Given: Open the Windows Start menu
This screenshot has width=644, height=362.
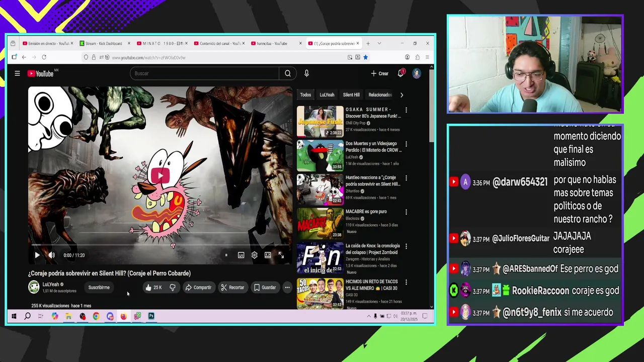Looking at the screenshot, I should click(14, 316).
